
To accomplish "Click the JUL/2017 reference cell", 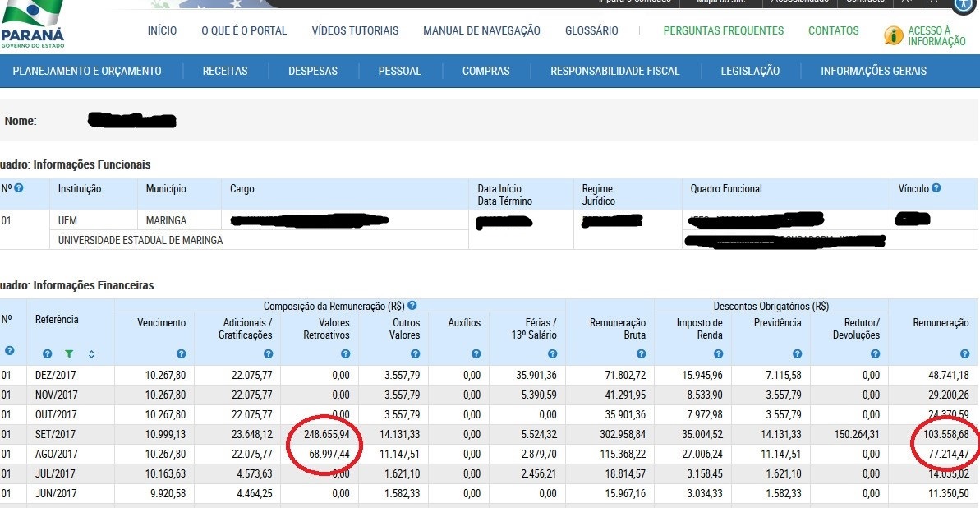I will click(x=56, y=473).
